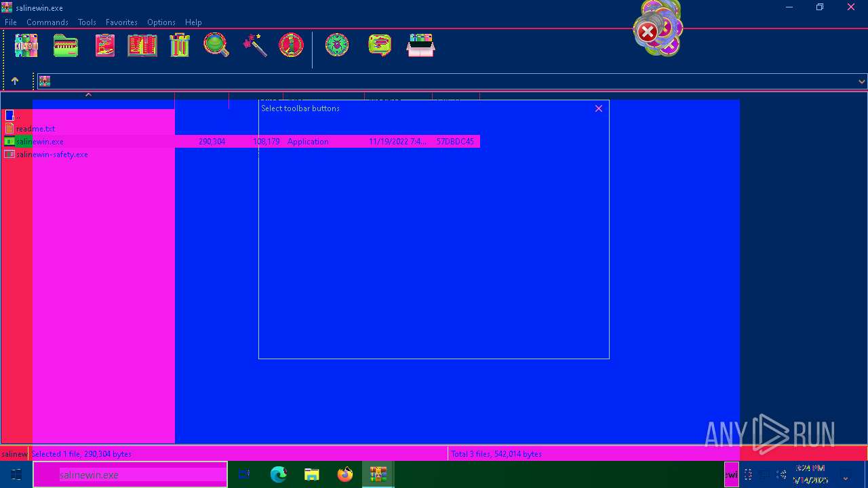Launch the Wizard wand icon

coord(255,46)
